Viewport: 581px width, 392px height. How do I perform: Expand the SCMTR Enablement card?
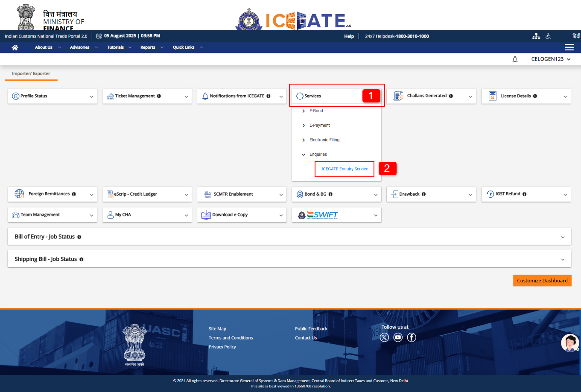click(281, 195)
